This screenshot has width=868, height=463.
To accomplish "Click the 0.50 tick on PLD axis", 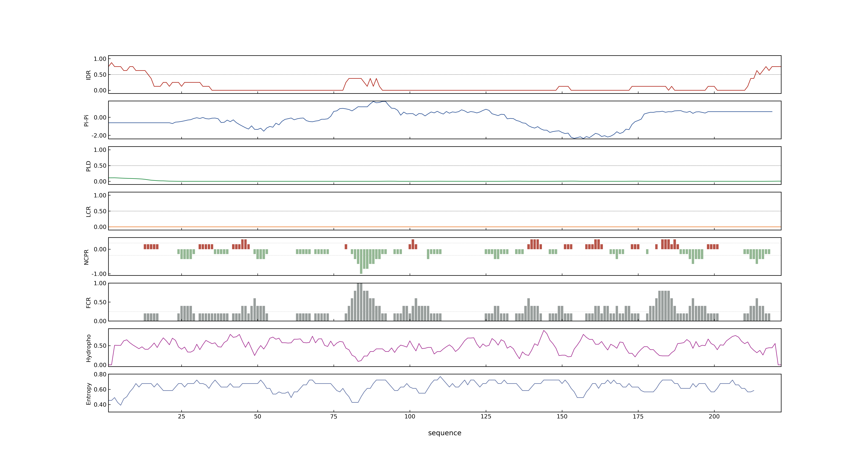I will pos(100,165).
